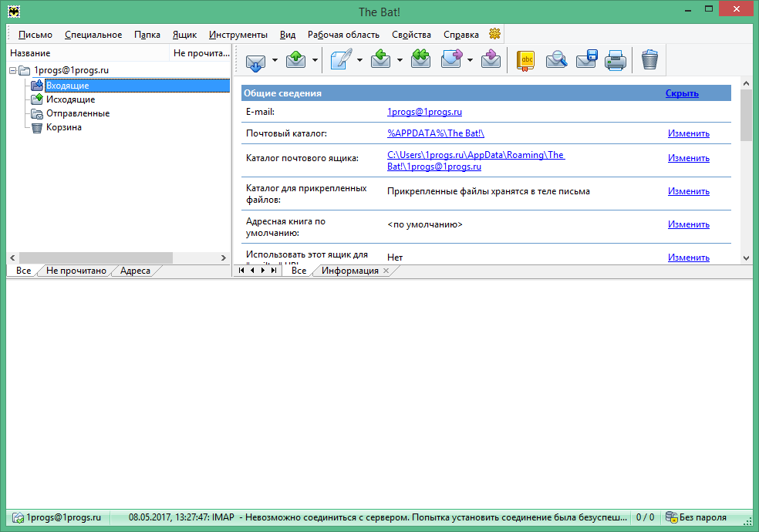Image resolution: width=759 pixels, height=532 pixels.
Task: Click the Send queued mail icon
Action: 296,60
